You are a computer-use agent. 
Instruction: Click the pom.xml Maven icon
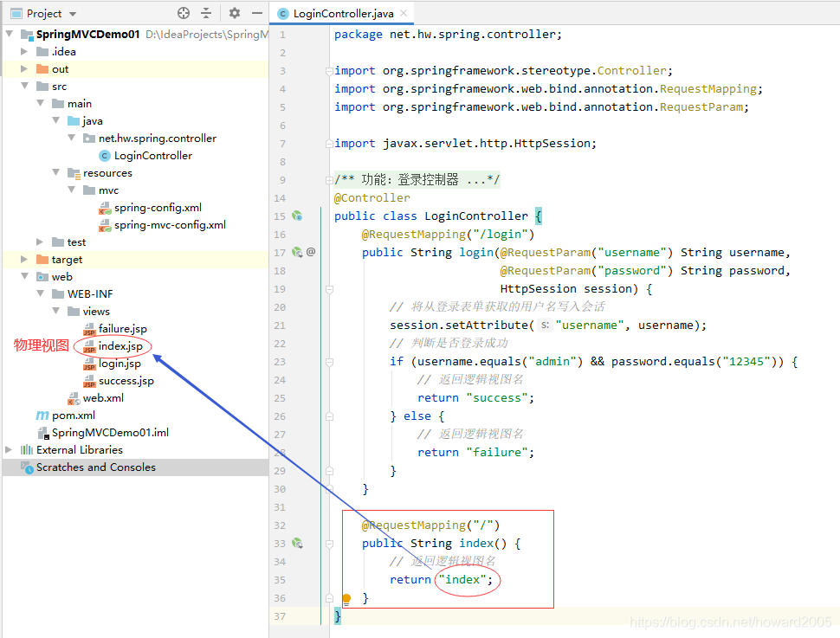pos(42,416)
